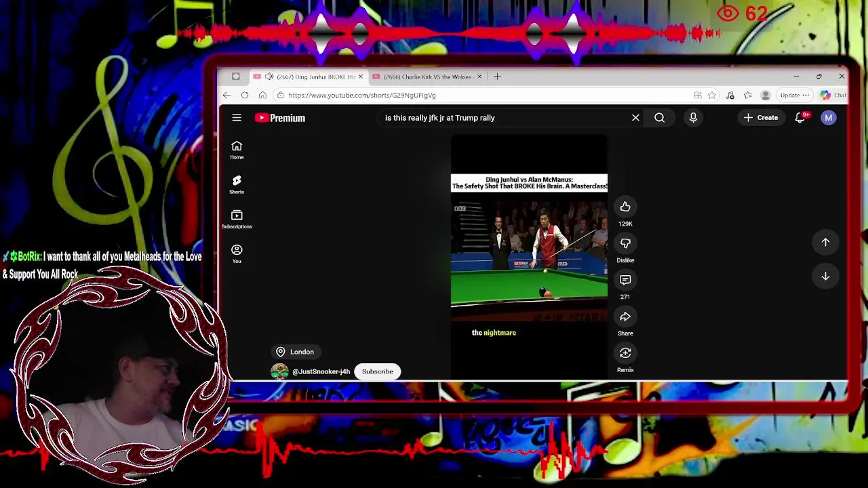
Task: Run the search with magnifier button
Action: coord(659,118)
